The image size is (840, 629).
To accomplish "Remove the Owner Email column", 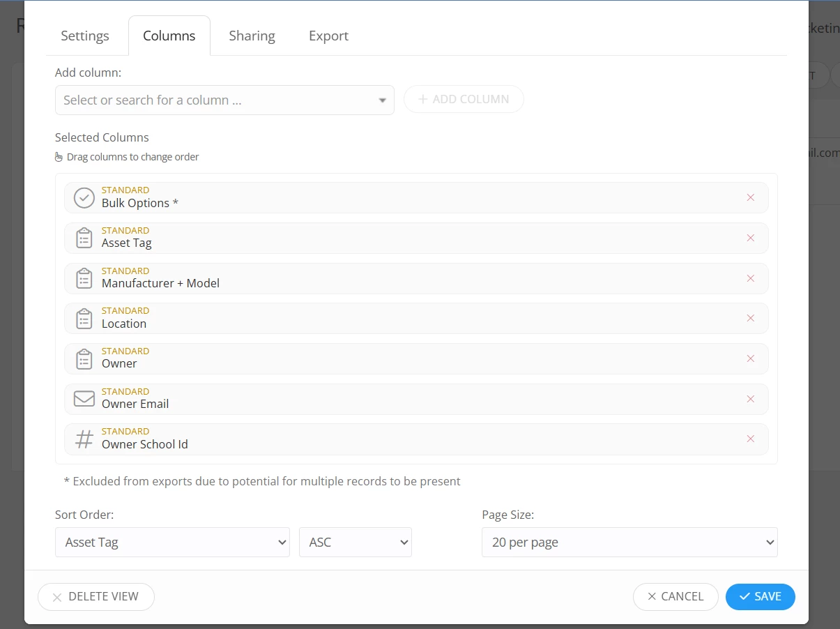I will [x=751, y=399].
